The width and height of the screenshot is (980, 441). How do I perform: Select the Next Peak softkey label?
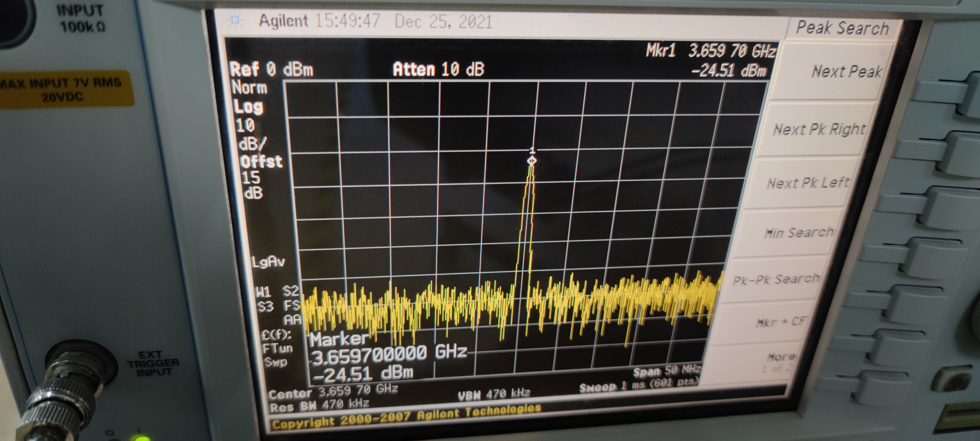847,72
